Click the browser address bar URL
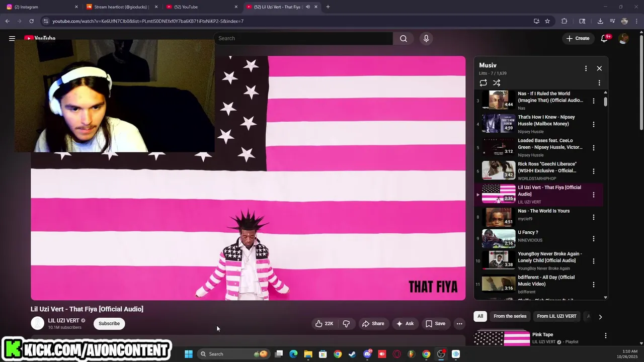This screenshot has height=362, width=644. point(148,21)
